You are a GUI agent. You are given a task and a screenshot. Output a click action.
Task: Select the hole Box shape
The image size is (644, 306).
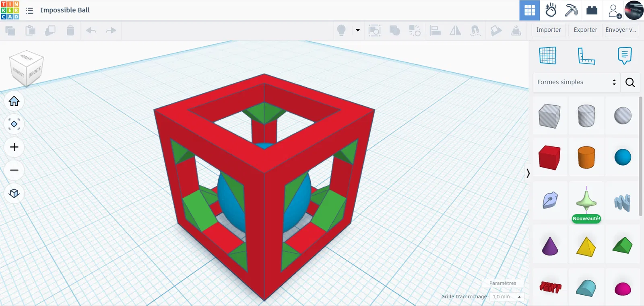550,116
